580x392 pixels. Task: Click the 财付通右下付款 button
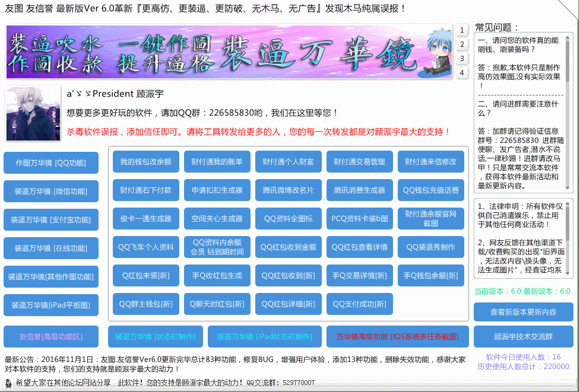coord(145,190)
